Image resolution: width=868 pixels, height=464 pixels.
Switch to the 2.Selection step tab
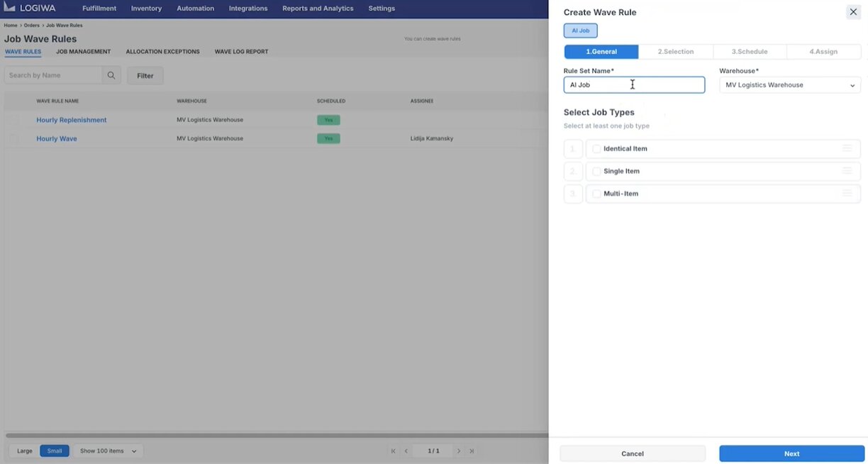675,52
